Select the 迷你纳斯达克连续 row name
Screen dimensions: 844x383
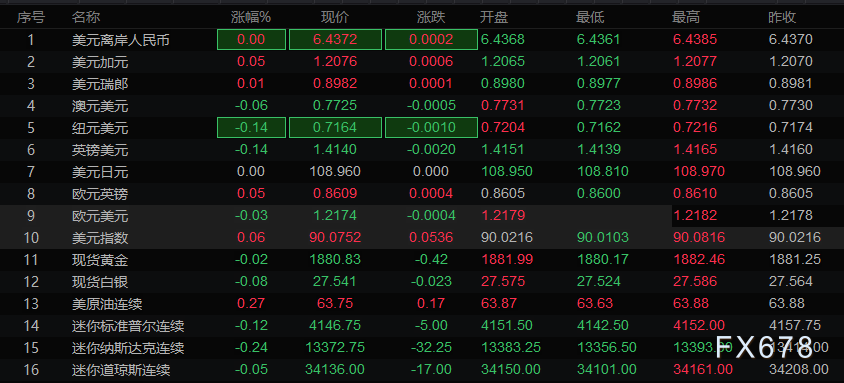click(x=128, y=348)
